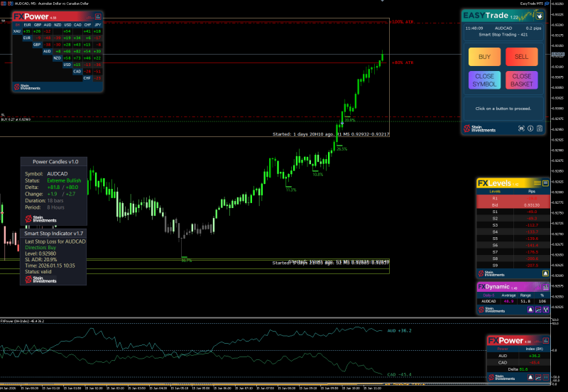Click the minimize panel icon in FXLevels header
This screenshot has height=392, width=568.
pos(545,183)
